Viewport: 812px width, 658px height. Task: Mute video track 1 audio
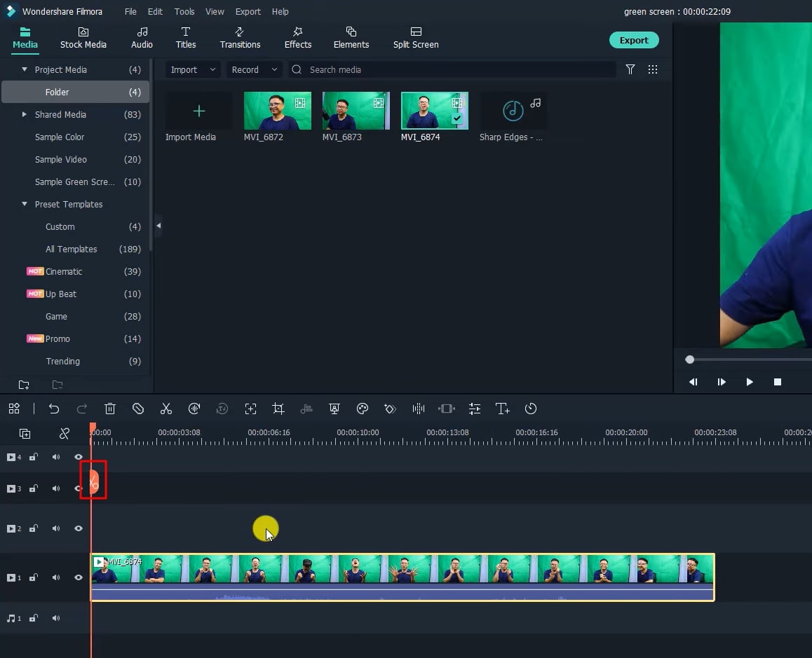[x=56, y=577]
